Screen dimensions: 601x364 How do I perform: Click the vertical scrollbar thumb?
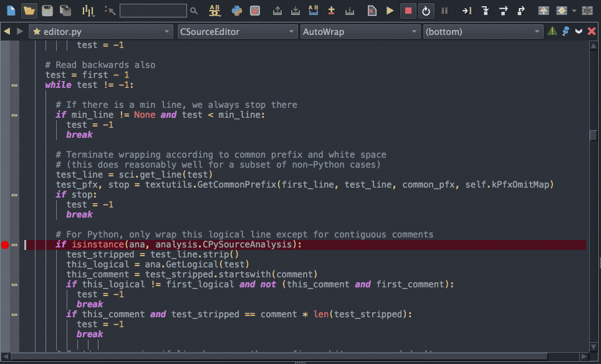(x=594, y=136)
